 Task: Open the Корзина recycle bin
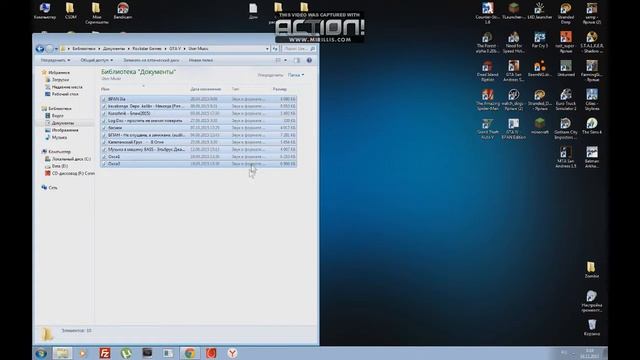(591, 328)
